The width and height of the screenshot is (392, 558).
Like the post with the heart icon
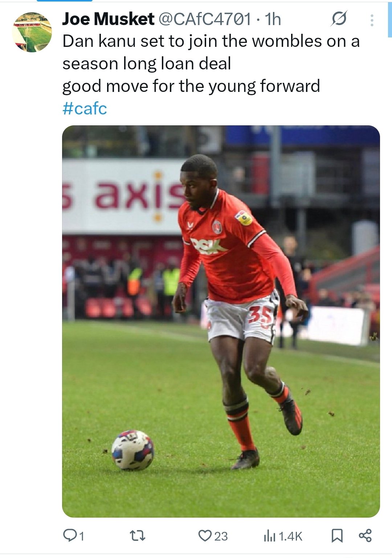205,535
